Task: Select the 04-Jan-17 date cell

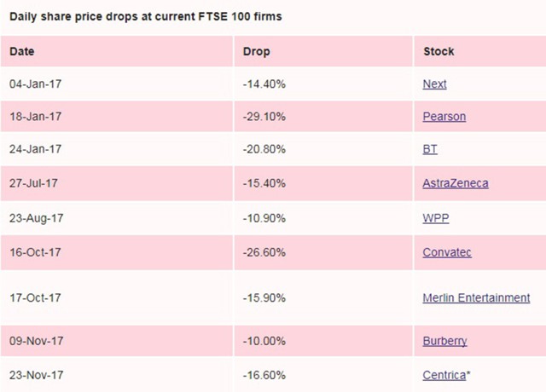Action: pyautogui.click(x=34, y=84)
